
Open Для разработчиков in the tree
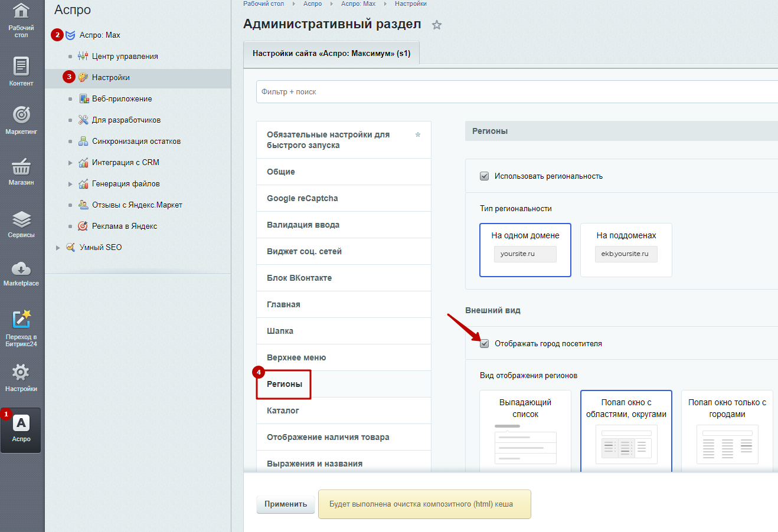coord(126,120)
